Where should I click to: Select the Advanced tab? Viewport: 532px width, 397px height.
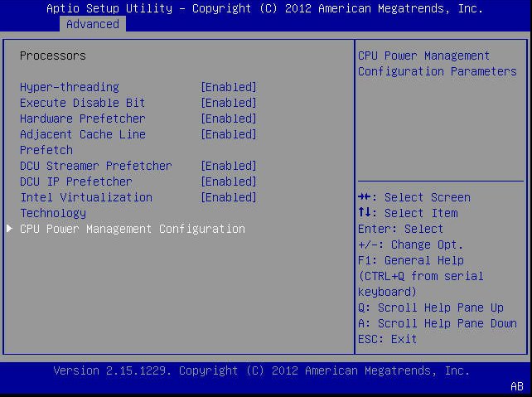(93, 24)
